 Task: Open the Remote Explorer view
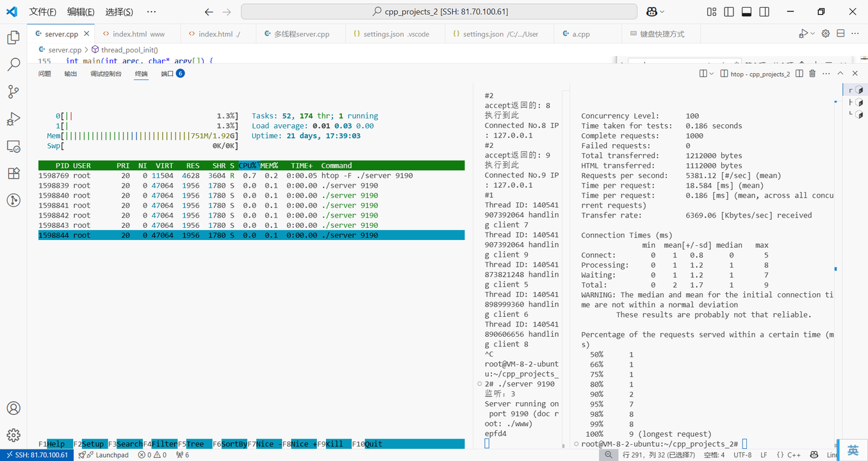click(13, 147)
